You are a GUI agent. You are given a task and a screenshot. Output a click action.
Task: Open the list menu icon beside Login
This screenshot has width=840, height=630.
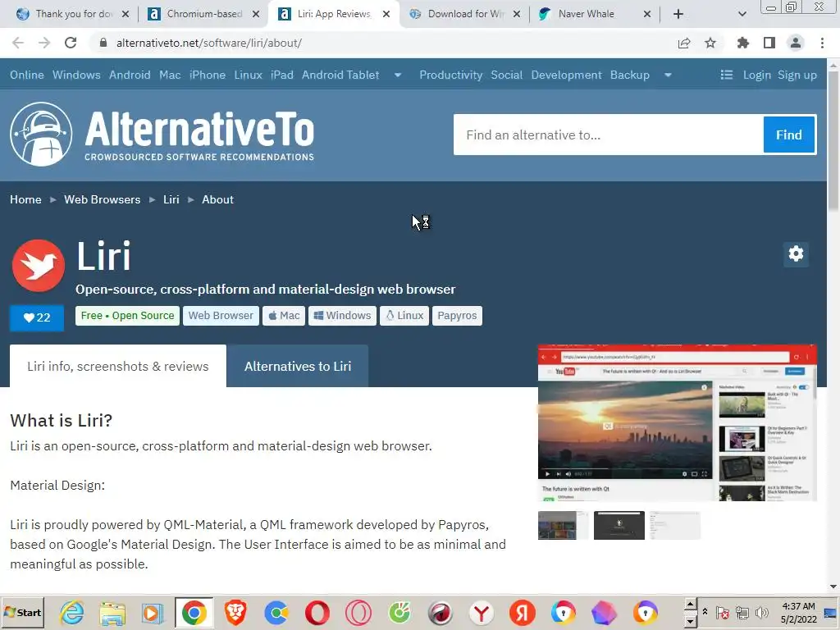coord(727,75)
